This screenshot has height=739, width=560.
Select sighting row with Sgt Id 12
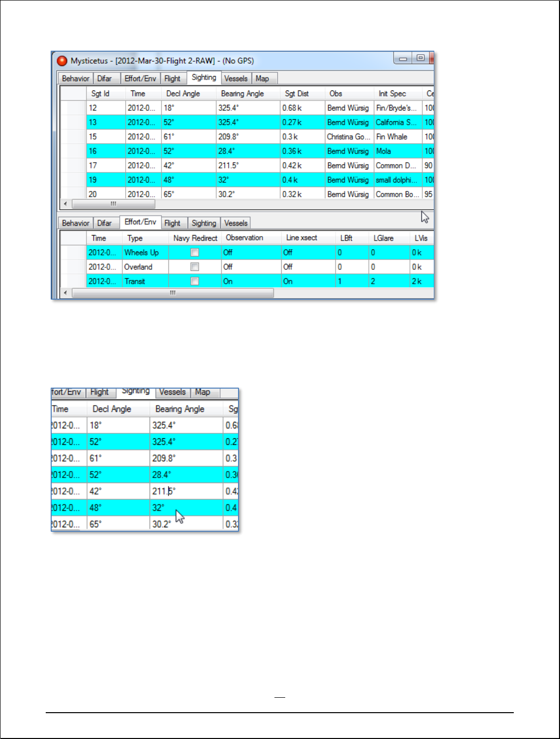click(x=247, y=108)
